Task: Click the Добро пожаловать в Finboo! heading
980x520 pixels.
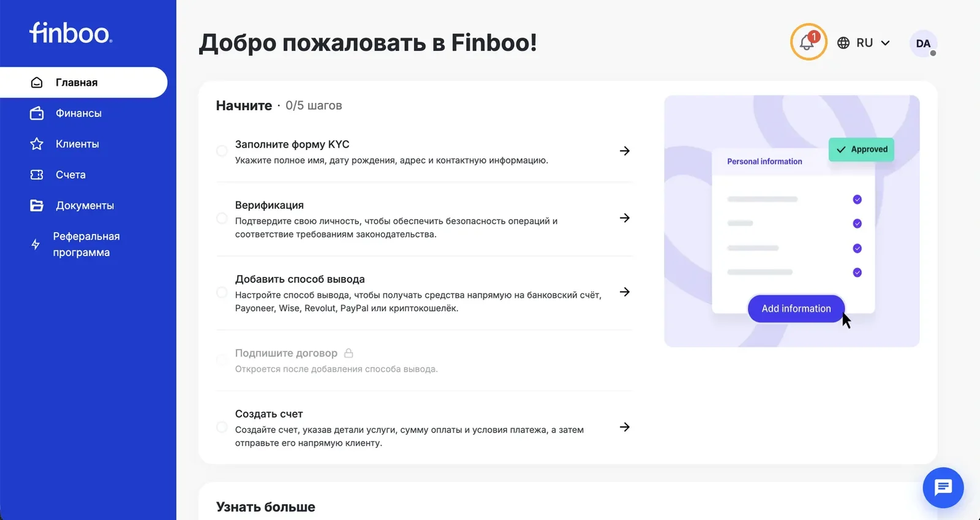Action: [x=368, y=43]
